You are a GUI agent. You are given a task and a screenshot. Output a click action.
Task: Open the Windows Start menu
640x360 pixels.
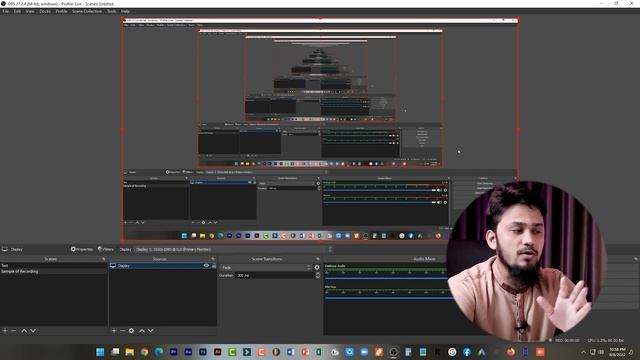tap(100, 352)
